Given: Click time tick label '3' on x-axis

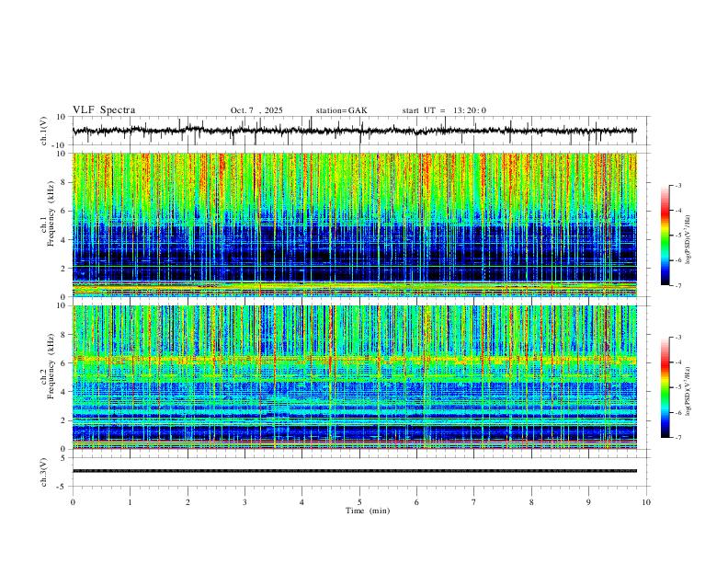Looking at the screenshot, I should [x=245, y=502].
